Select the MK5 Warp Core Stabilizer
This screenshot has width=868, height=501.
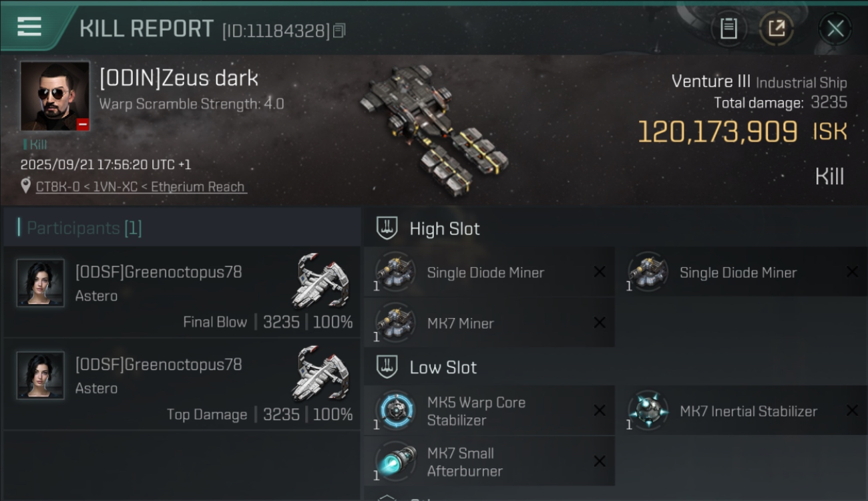pyautogui.click(x=489, y=411)
